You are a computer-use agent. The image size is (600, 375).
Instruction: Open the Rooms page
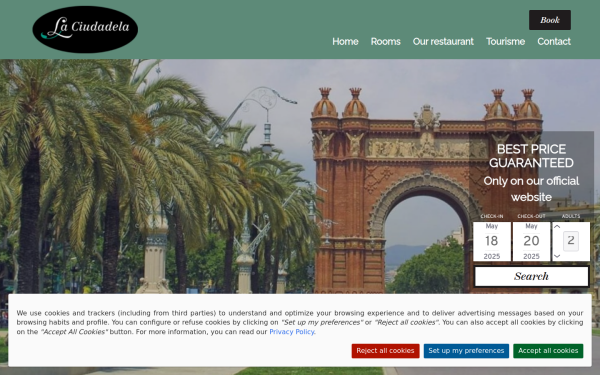coord(385,41)
